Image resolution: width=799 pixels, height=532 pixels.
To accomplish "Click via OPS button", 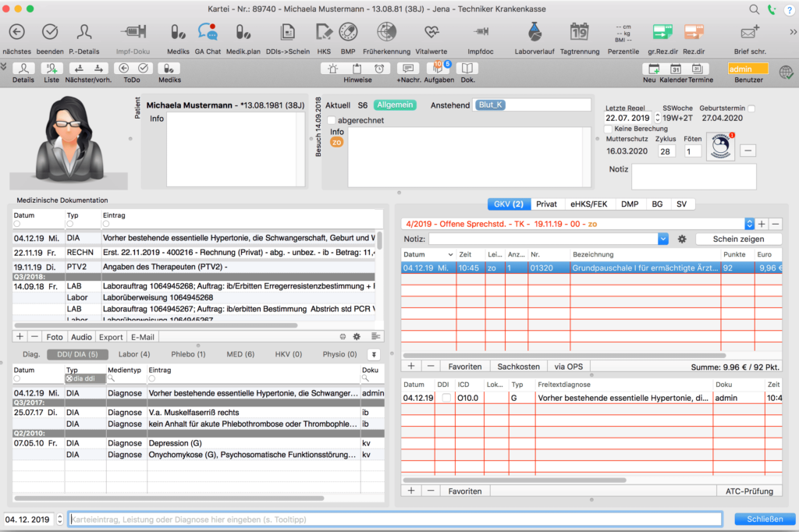I will click(x=568, y=367).
